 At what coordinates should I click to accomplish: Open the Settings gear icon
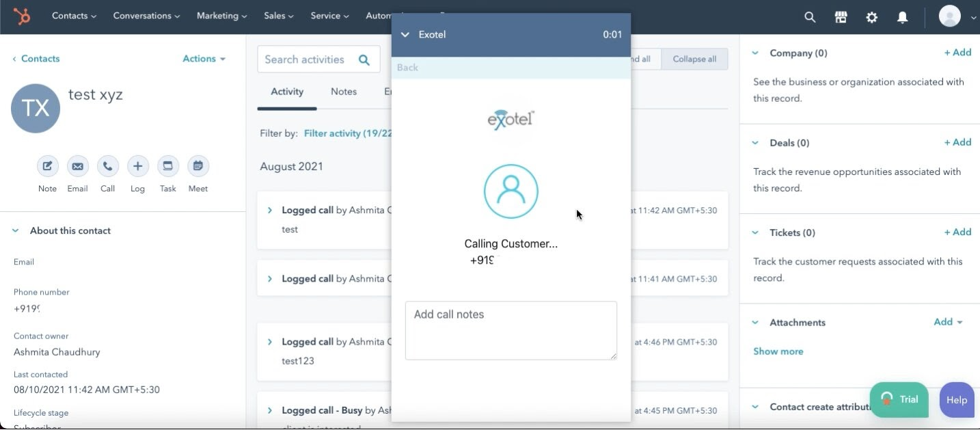tap(872, 17)
